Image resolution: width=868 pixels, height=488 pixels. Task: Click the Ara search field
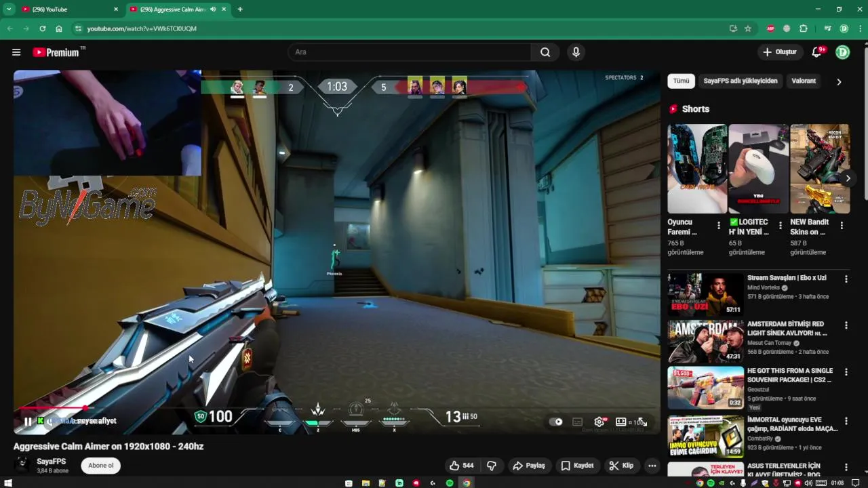coord(410,52)
